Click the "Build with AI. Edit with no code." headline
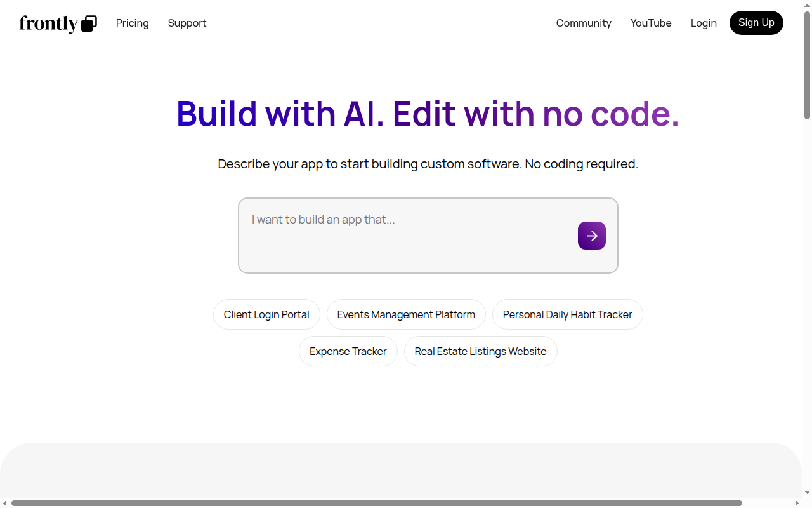812x508 pixels. pos(428,114)
